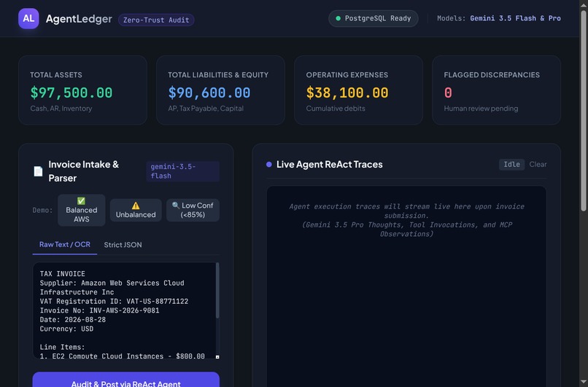This screenshot has height=387, width=588.
Task: Clear the live agent traces
Action: [x=538, y=165]
